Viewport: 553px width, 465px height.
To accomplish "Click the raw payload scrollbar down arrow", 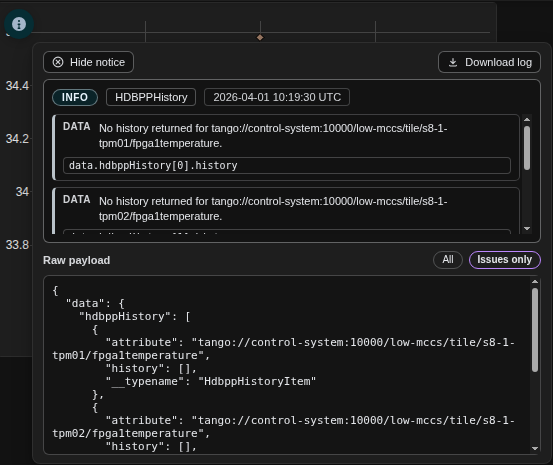I will [x=535, y=448].
